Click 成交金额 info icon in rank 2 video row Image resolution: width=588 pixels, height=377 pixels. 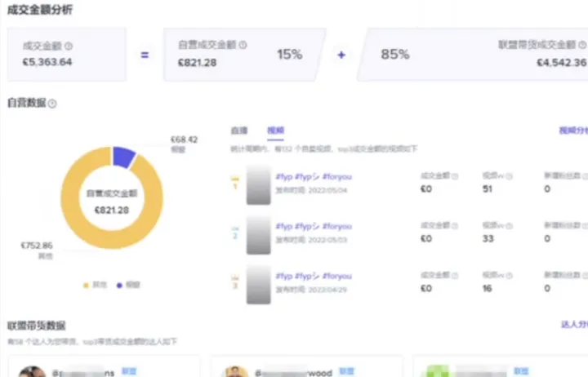455,226
